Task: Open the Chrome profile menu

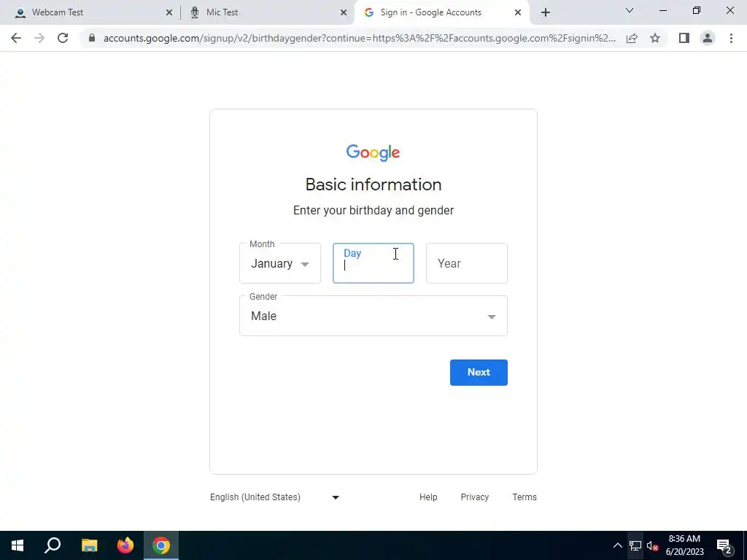Action: (x=708, y=38)
